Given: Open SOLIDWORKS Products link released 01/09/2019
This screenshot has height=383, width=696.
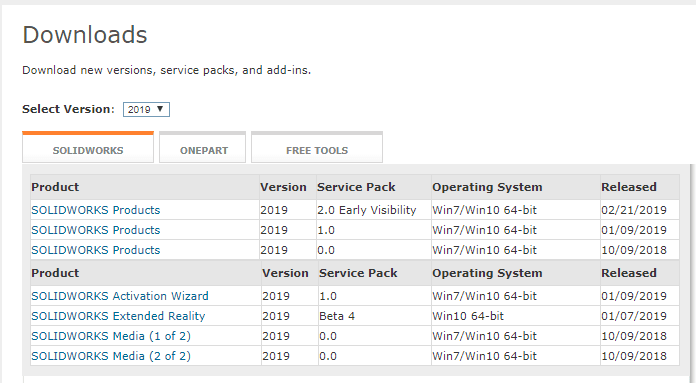Looking at the screenshot, I should pyautogui.click(x=95, y=230).
